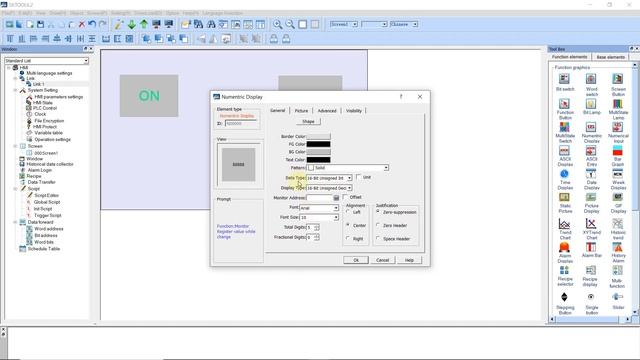Pick the MultiState Switch tool icon
Screen dimensions: 640x360
tap(564, 127)
